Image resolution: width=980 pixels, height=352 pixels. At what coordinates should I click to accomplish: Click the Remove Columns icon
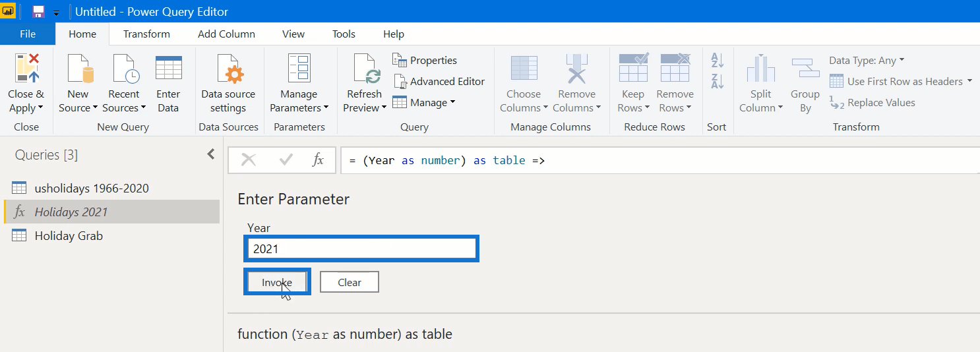(x=576, y=69)
